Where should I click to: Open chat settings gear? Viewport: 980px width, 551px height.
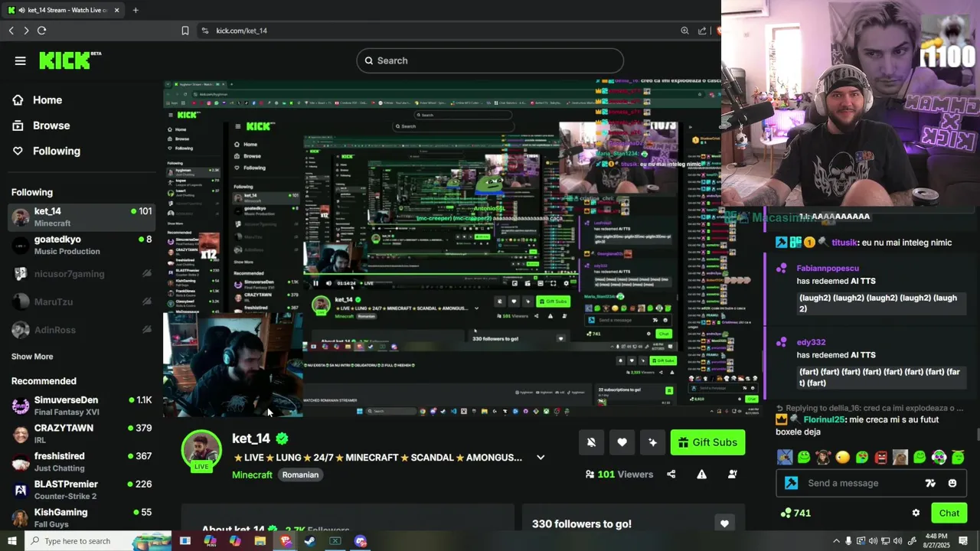pyautogui.click(x=916, y=513)
